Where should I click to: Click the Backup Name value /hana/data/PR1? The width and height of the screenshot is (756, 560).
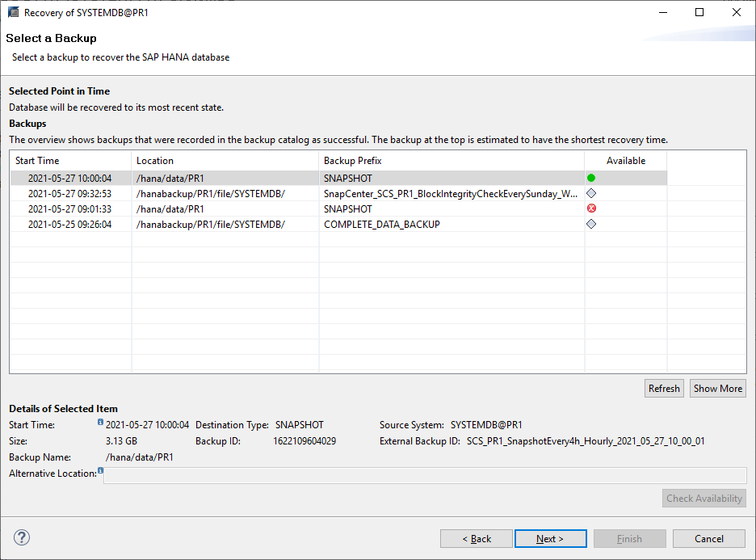point(140,457)
